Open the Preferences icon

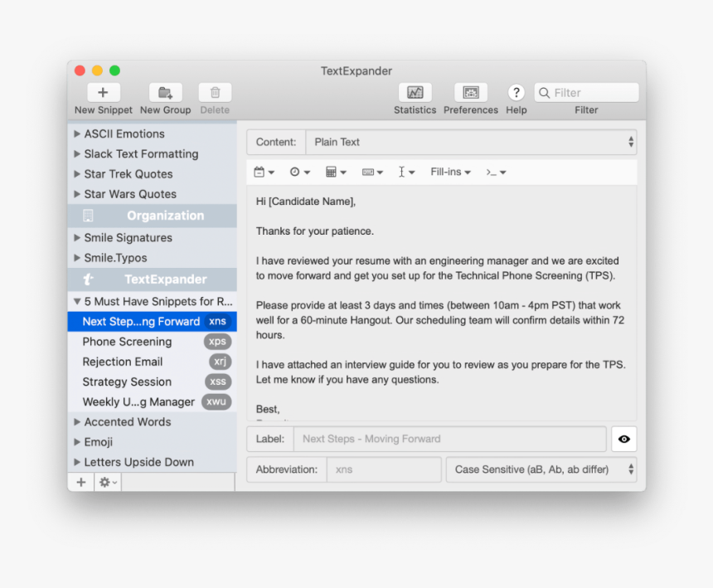pos(471,93)
